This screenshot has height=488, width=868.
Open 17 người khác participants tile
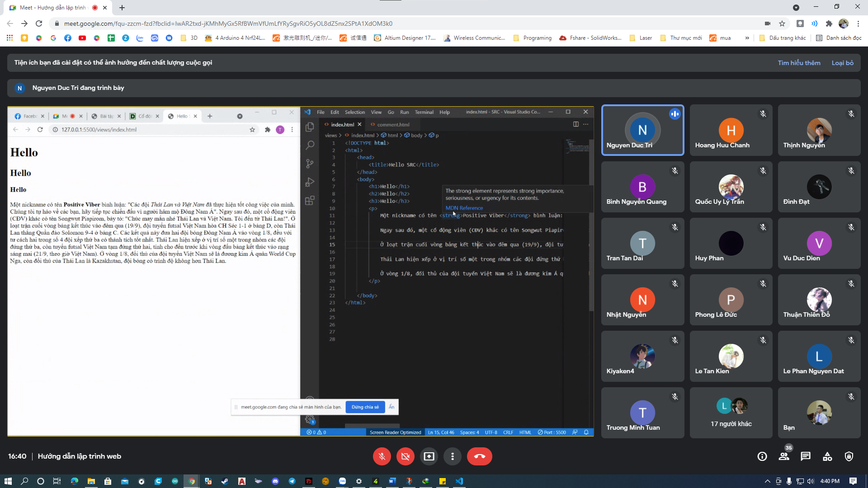[x=731, y=413]
